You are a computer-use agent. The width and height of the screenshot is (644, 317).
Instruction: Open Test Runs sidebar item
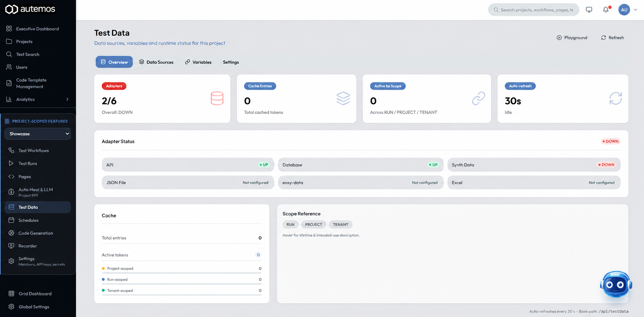pos(37,163)
